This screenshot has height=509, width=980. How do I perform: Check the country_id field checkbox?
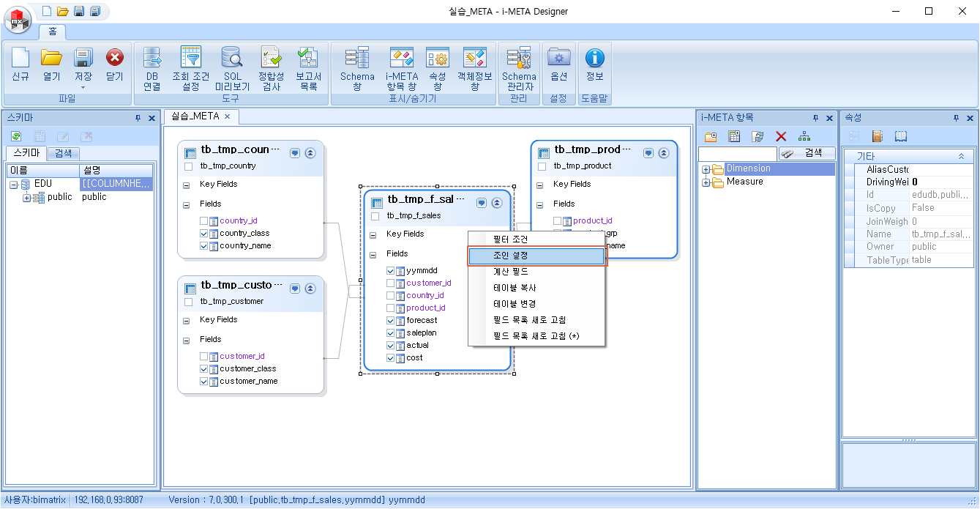point(204,220)
